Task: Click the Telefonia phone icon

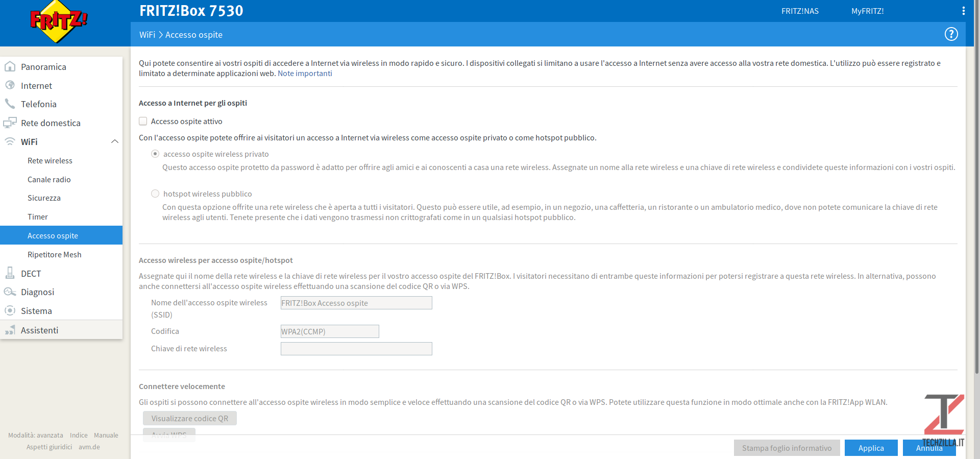Action: pyautogui.click(x=10, y=104)
